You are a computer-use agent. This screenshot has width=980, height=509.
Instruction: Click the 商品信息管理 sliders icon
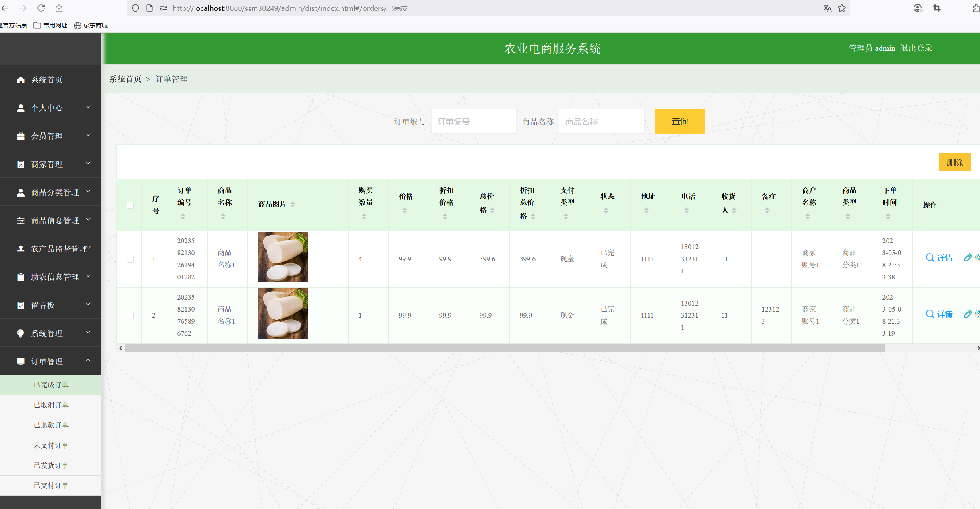tap(21, 220)
